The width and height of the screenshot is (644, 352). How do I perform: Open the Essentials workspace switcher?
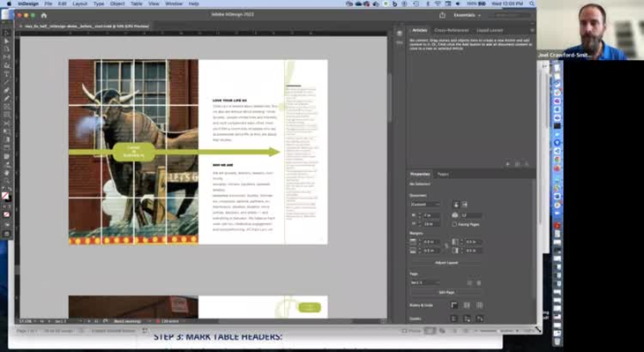467,15
